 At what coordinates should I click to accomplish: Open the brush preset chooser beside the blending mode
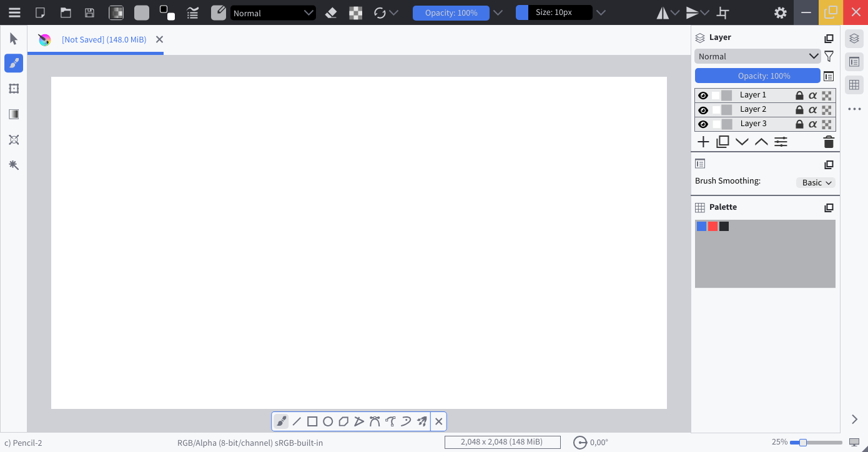pos(219,12)
